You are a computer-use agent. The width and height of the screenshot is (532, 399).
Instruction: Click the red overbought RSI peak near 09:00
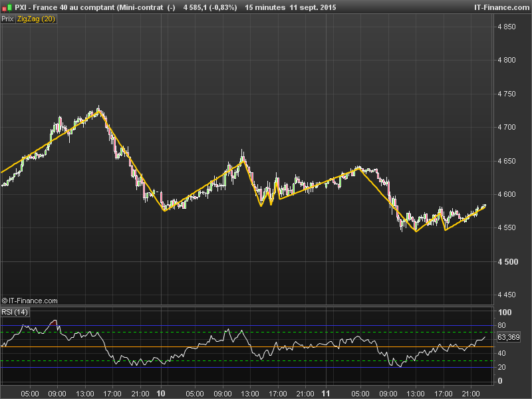pos(55,322)
